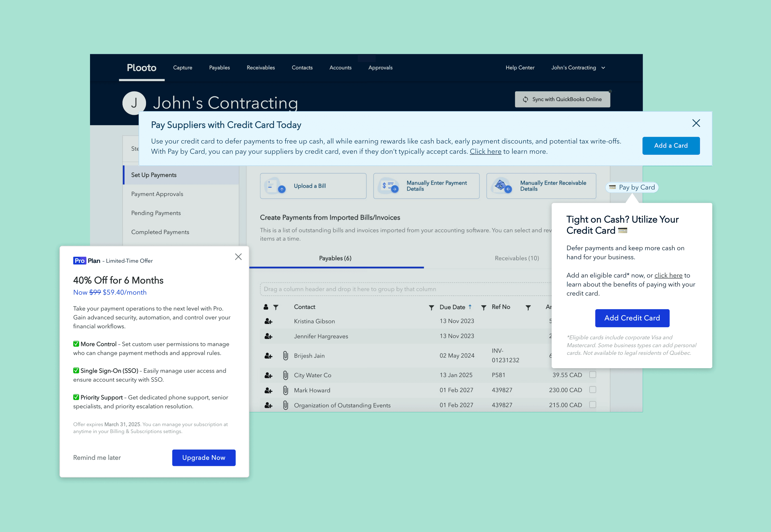771x532 pixels.
Task: Sort by the Due Date ascending arrow
Action: tap(470, 307)
